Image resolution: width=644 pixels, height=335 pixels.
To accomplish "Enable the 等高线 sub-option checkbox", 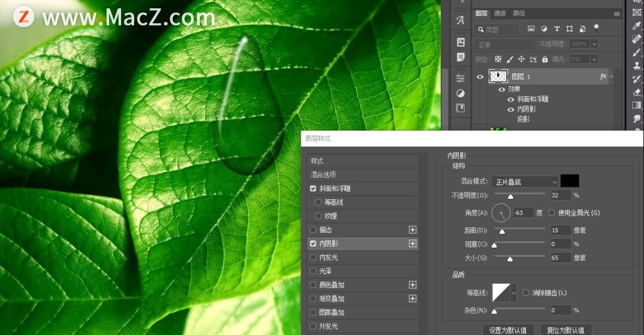I will click(318, 202).
